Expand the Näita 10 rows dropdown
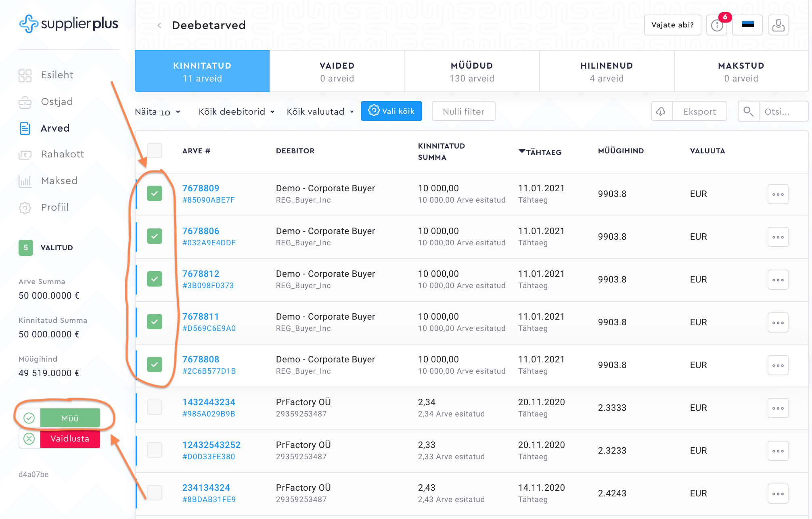812x519 pixels. coord(158,112)
